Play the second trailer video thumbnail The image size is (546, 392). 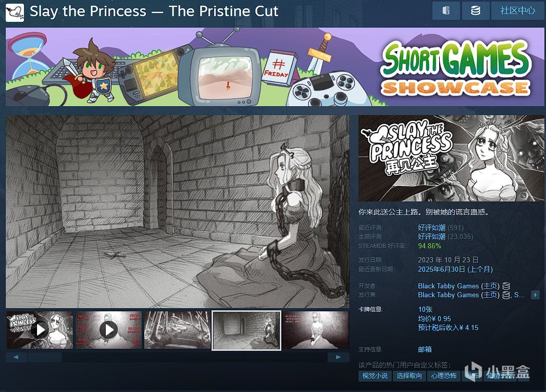[x=108, y=330]
